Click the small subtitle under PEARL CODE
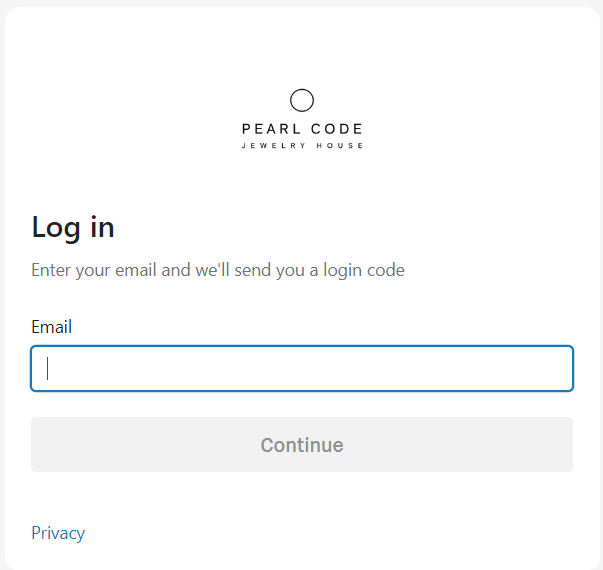This screenshot has width=603, height=570. 302,146
